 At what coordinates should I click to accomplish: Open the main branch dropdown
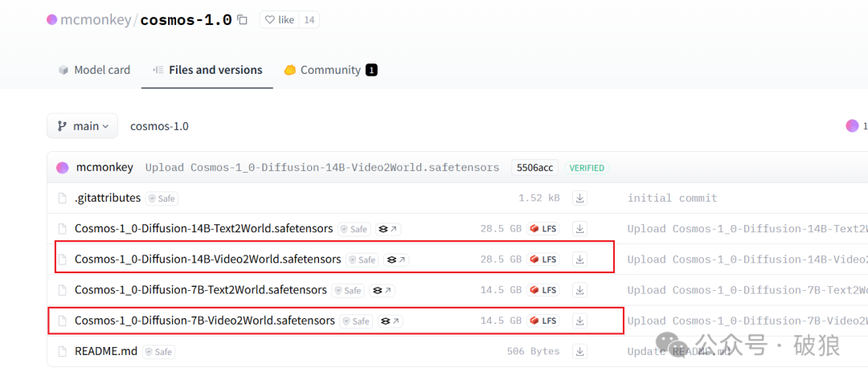tap(82, 126)
